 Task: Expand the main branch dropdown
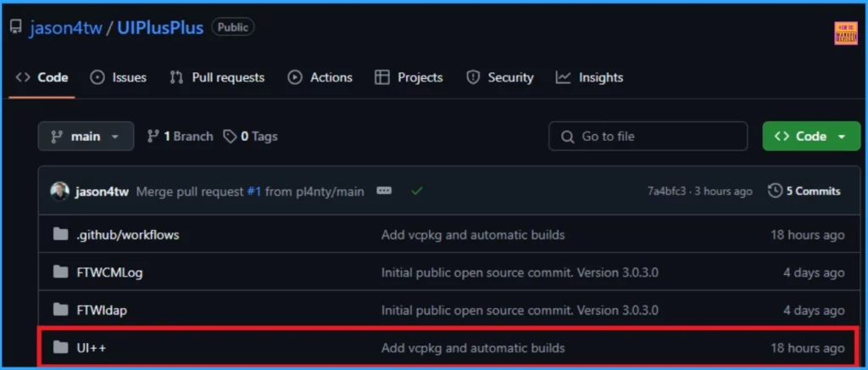pyautogui.click(x=86, y=137)
